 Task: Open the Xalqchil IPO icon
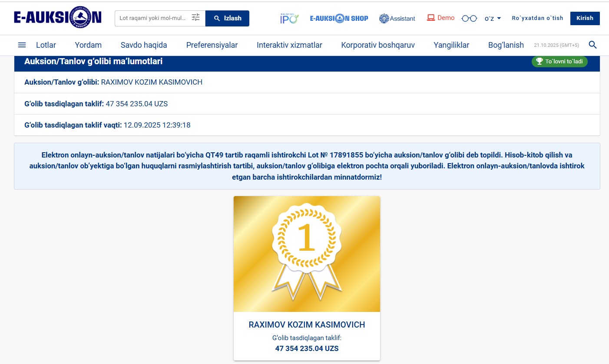tap(289, 18)
